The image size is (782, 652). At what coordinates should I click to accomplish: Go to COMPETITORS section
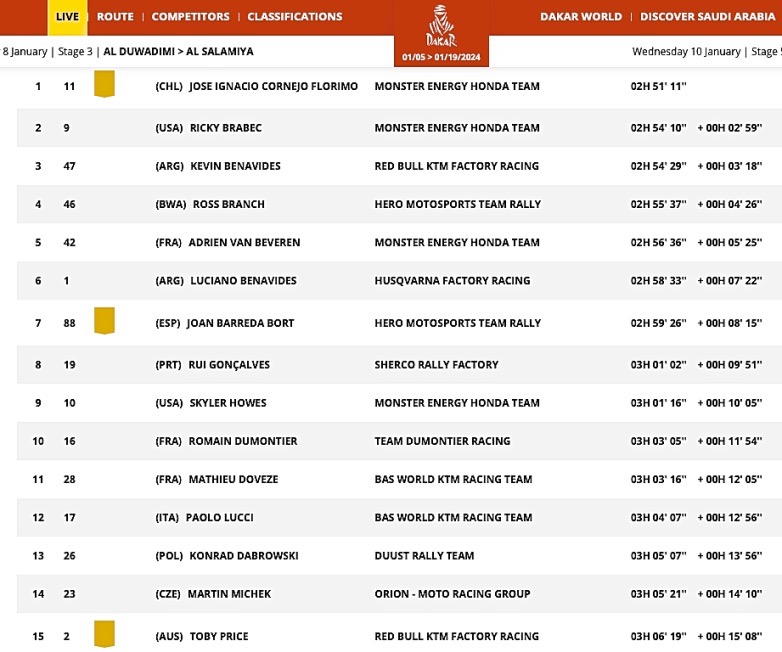[x=190, y=16]
